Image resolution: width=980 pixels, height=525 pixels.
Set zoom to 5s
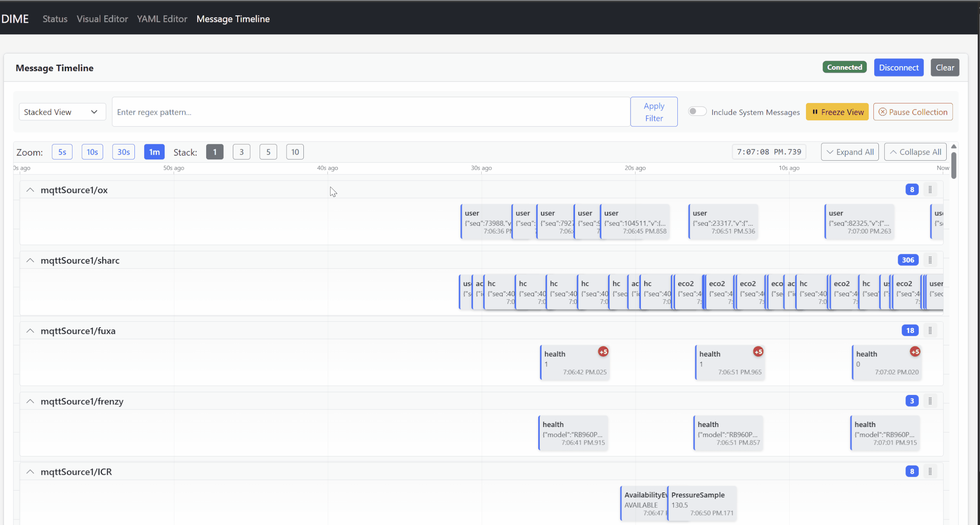pos(62,152)
